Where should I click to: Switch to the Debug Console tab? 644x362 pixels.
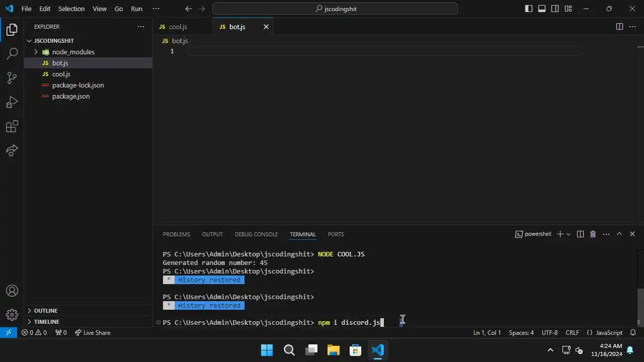[256, 234]
